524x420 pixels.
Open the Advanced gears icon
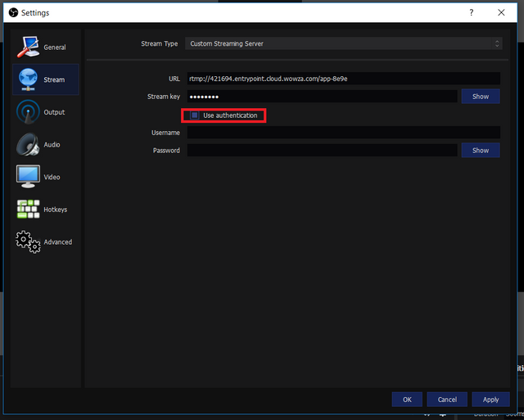coord(28,242)
